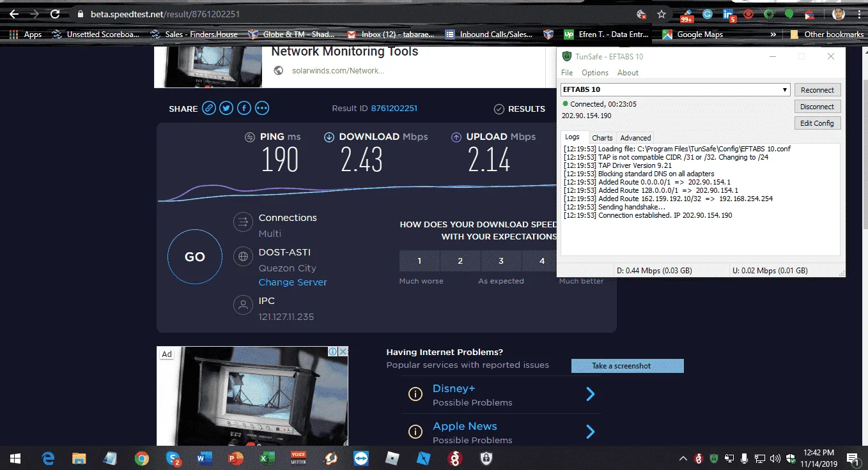Viewport: 868px width, 470px height.
Task: Open PowerPoint from the taskbar
Action: point(235,458)
